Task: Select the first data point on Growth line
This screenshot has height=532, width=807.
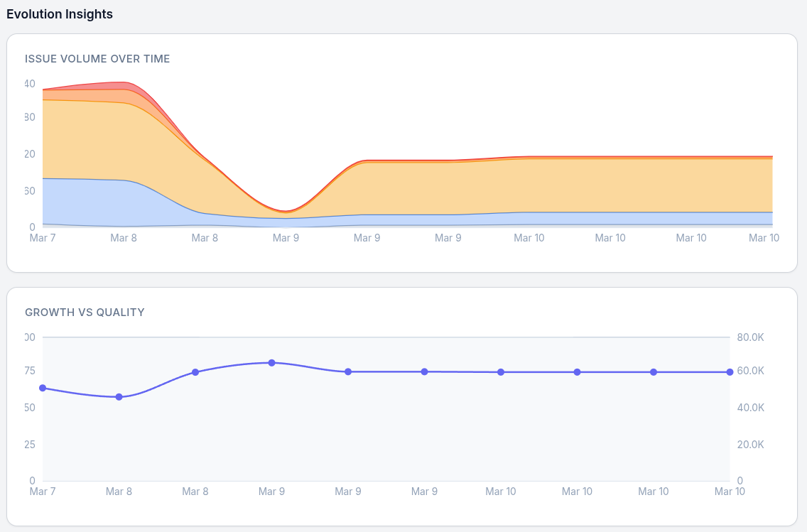Action: 43,388
